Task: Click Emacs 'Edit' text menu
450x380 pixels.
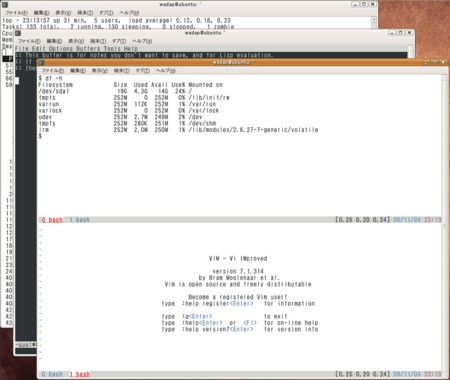Action: 39,48
